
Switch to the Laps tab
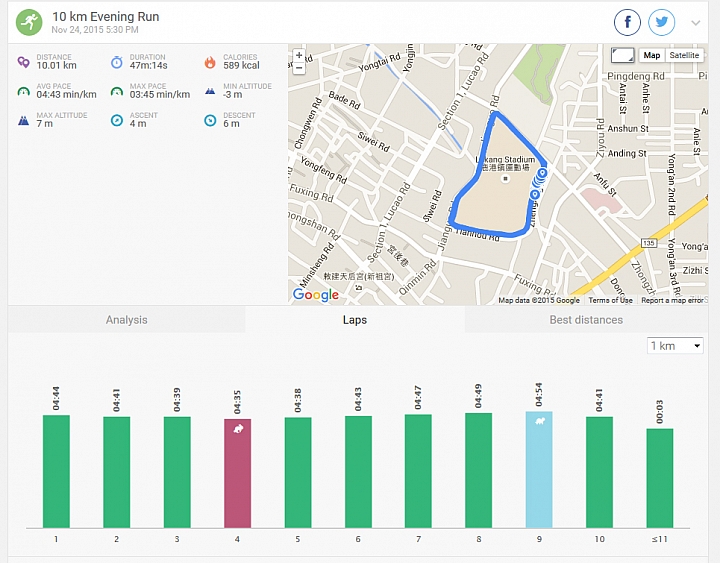[355, 320]
